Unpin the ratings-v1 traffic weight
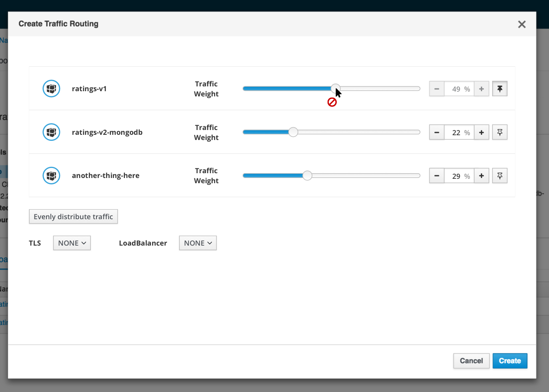Screen dimensions: 549x392 (500, 89)
